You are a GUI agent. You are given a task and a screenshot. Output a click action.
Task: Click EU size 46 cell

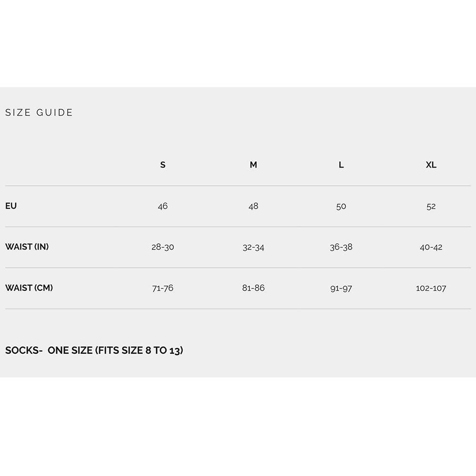163,207
